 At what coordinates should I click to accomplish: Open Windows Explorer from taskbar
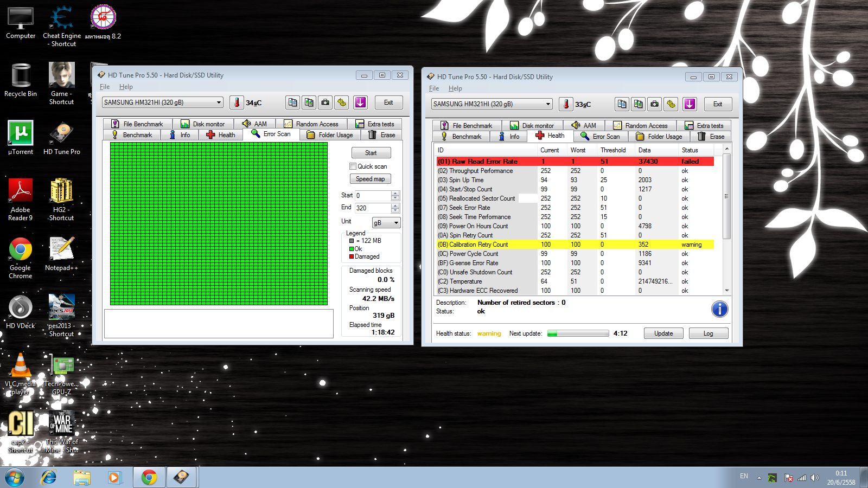click(82, 477)
